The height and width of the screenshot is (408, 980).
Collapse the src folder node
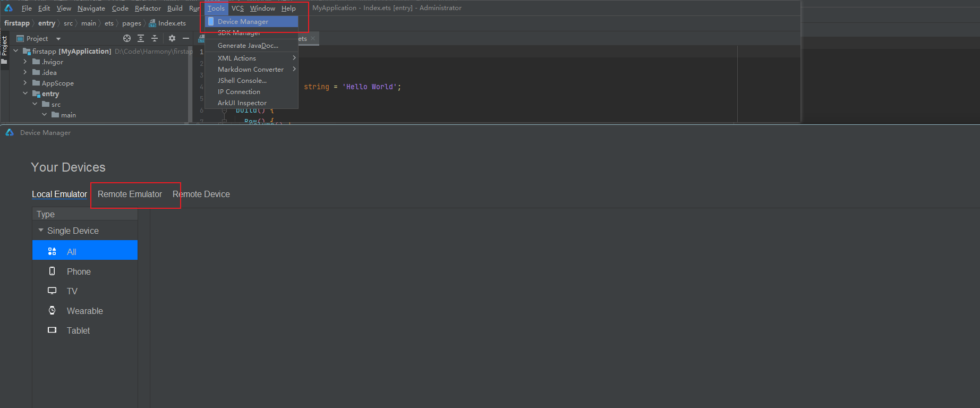coord(35,104)
